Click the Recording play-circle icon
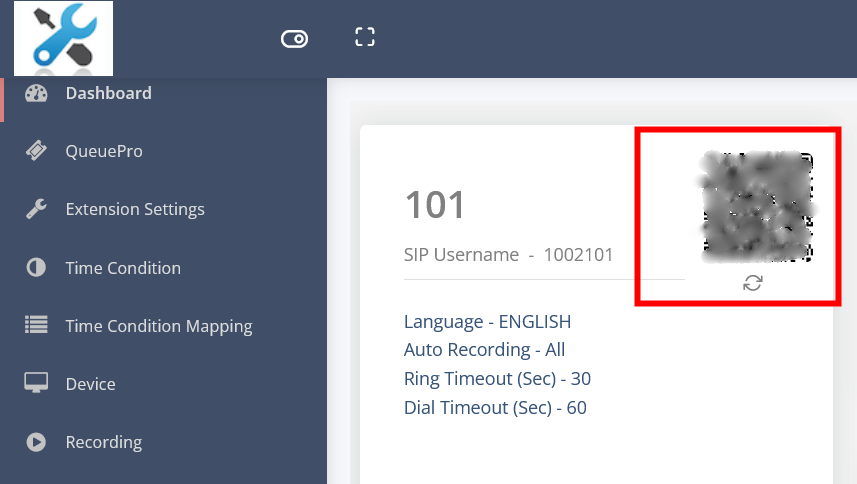The height and width of the screenshot is (484, 857). [36, 442]
